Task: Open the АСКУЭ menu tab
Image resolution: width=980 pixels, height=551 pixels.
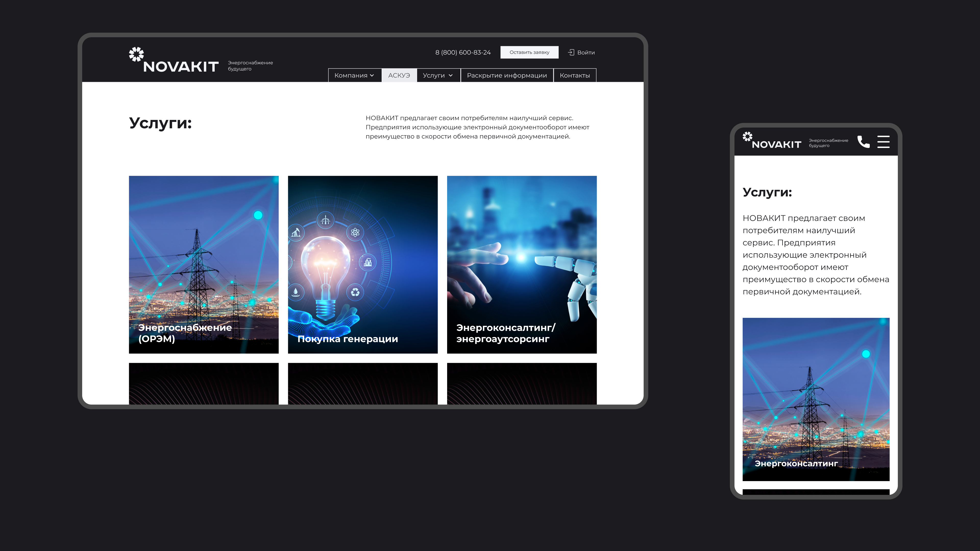Action: 399,75
